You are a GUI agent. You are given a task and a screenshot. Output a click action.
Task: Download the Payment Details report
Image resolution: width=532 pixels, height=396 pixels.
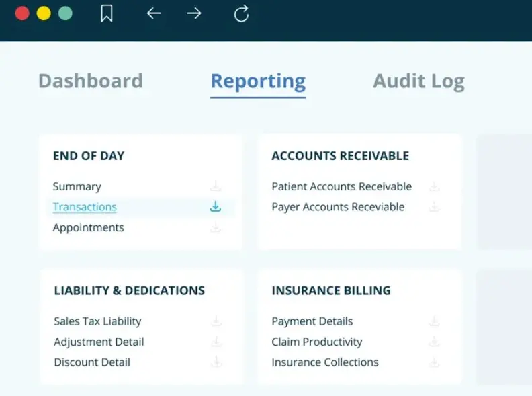pyautogui.click(x=435, y=321)
